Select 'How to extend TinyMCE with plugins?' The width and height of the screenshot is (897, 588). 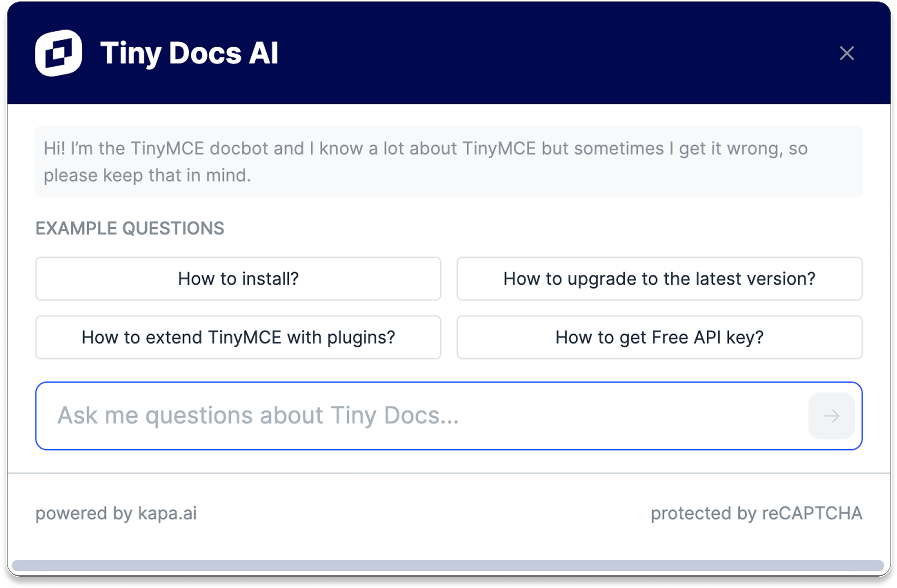point(238,337)
